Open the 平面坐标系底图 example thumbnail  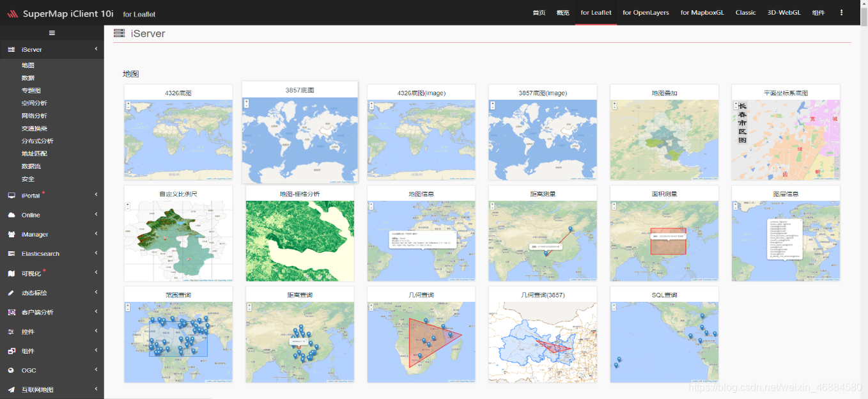(x=786, y=132)
